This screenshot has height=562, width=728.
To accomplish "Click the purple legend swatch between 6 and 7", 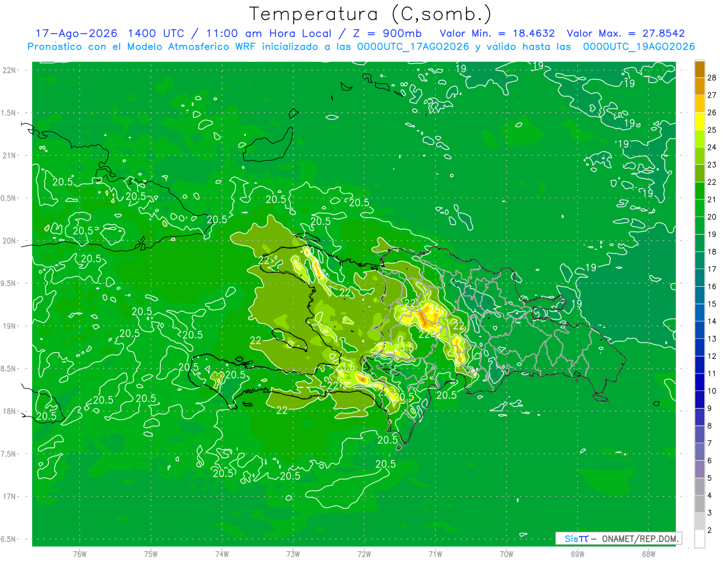I will point(699,452).
